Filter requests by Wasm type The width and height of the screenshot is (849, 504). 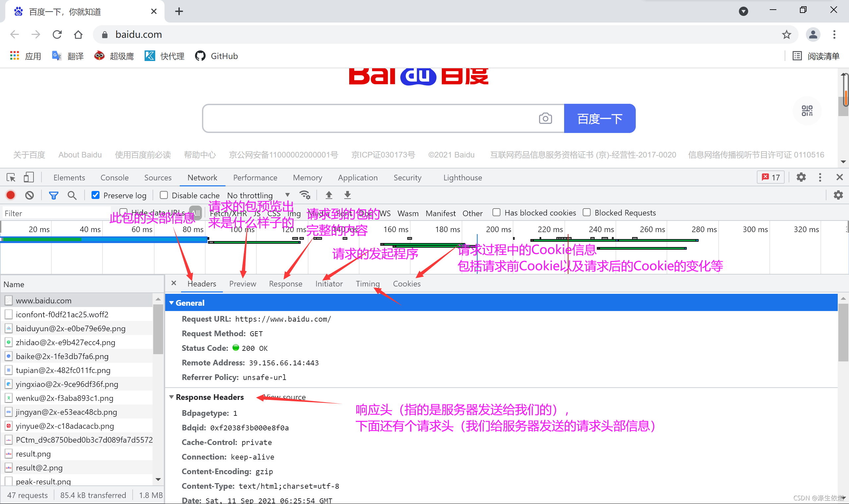(x=408, y=214)
